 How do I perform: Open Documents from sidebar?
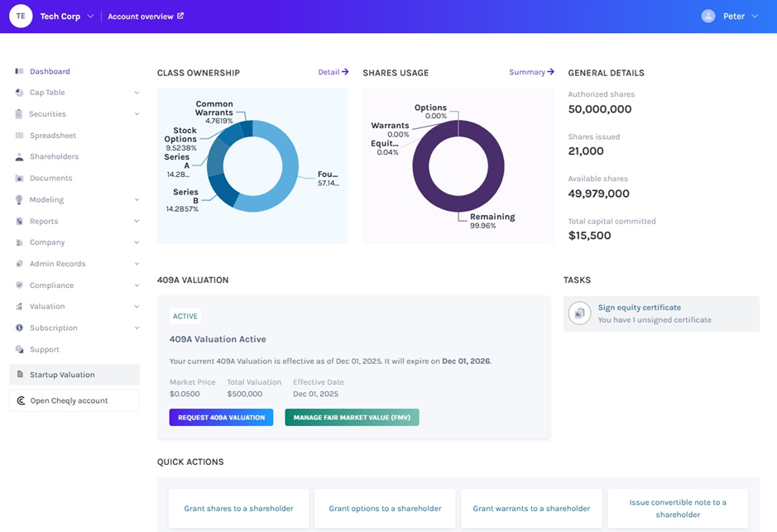[50, 179]
